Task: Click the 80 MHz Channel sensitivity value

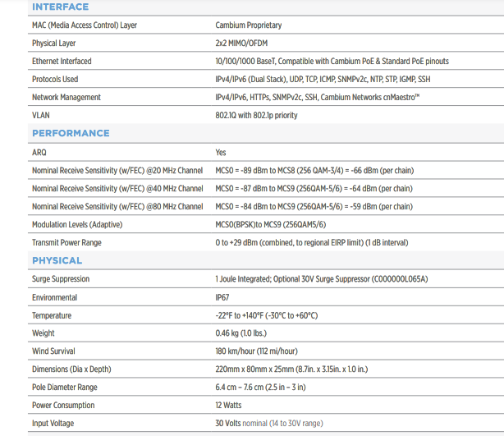Action: point(314,207)
